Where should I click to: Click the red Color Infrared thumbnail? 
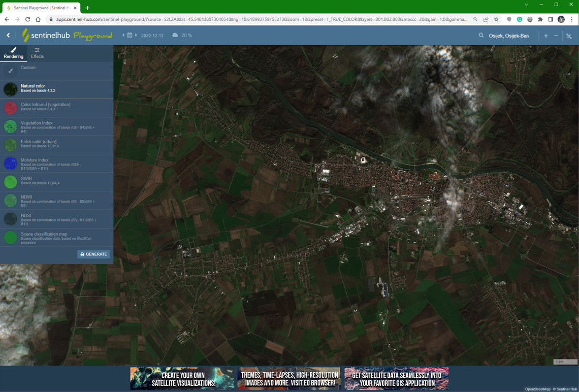pyautogui.click(x=10, y=108)
